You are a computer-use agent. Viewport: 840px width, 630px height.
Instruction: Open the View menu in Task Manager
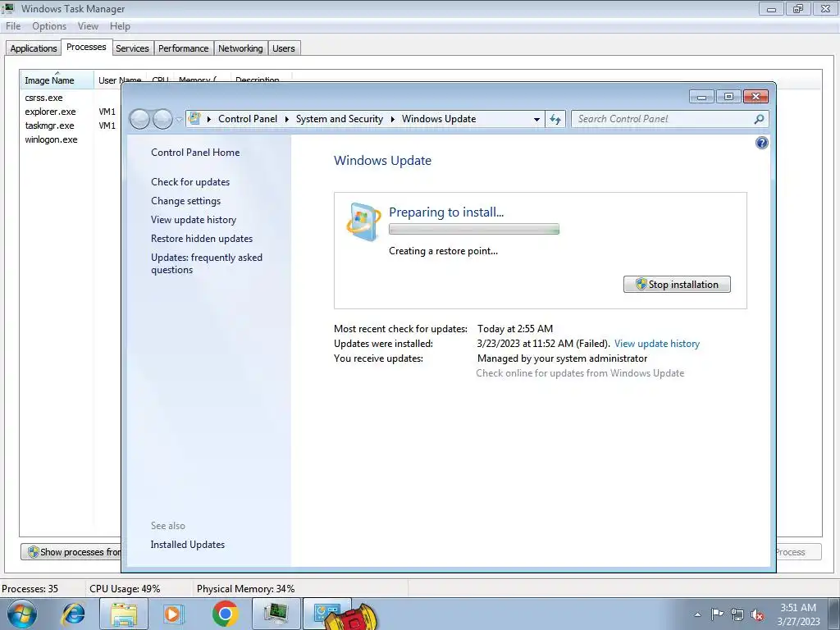click(88, 26)
